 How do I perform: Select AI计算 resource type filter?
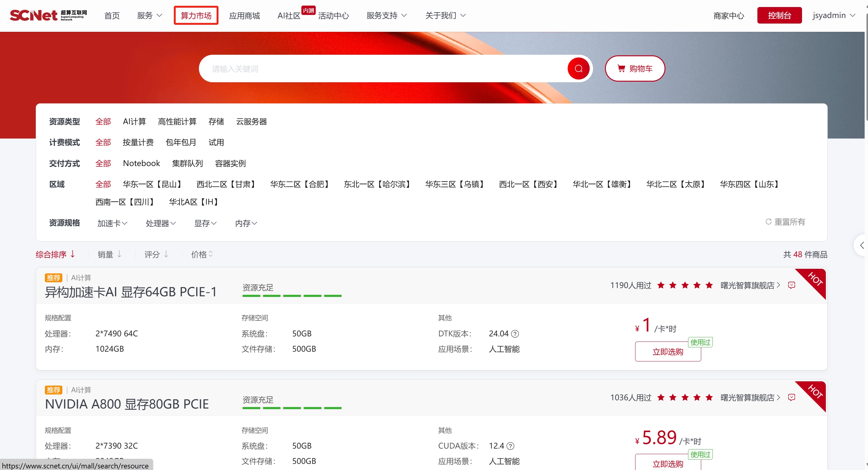pyautogui.click(x=134, y=122)
